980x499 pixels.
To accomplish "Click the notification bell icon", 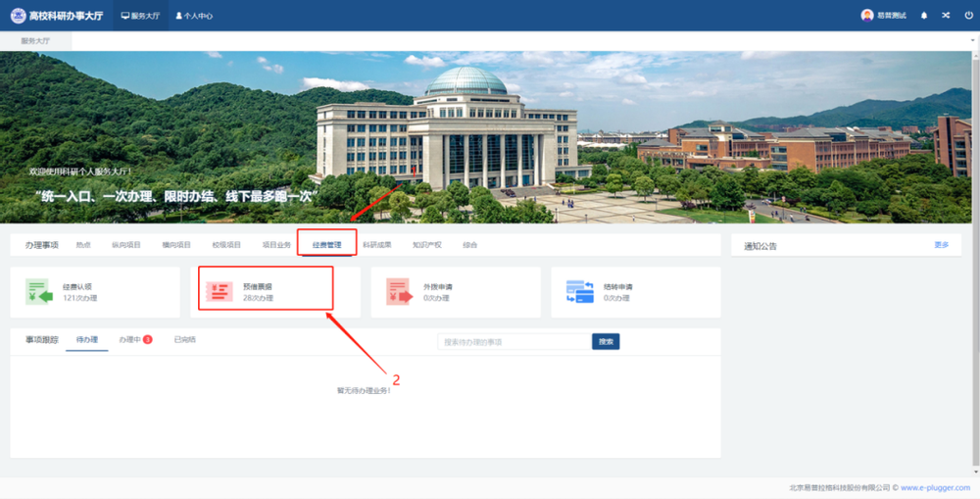I will coord(923,16).
